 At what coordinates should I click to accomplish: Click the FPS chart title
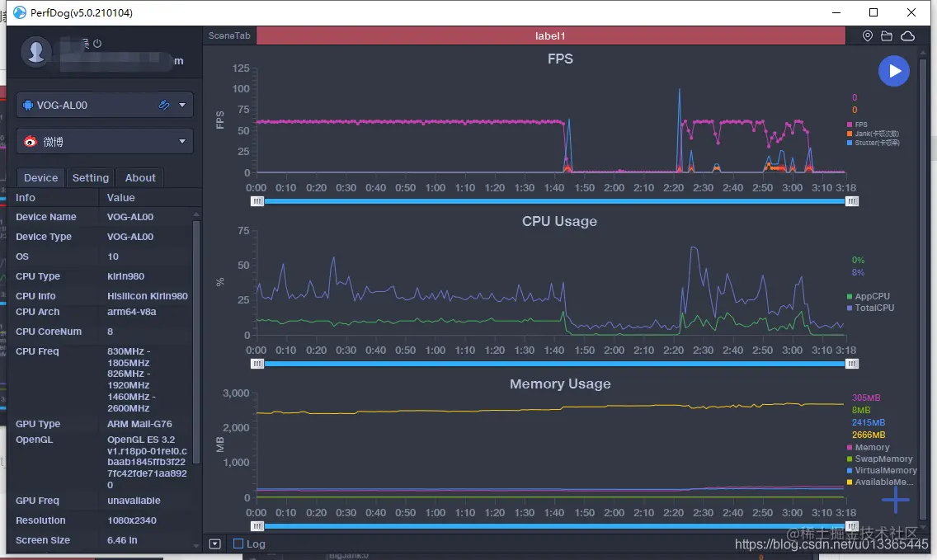pyautogui.click(x=560, y=59)
